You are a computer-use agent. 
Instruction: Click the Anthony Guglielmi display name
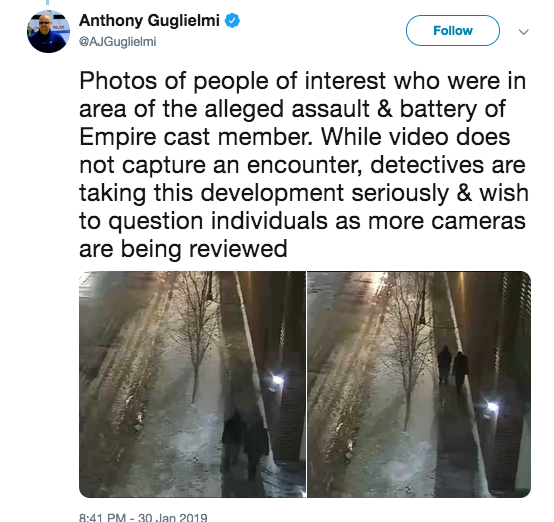click(149, 20)
